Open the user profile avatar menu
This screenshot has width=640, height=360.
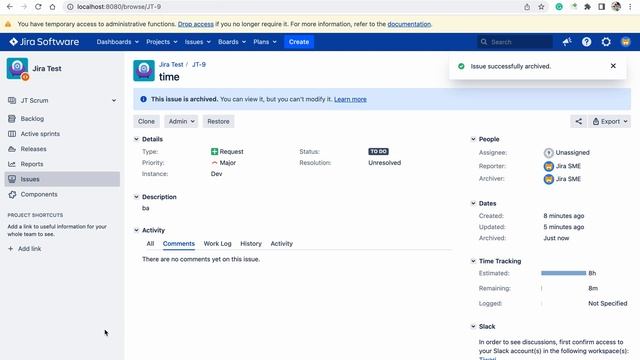coord(626,42)
